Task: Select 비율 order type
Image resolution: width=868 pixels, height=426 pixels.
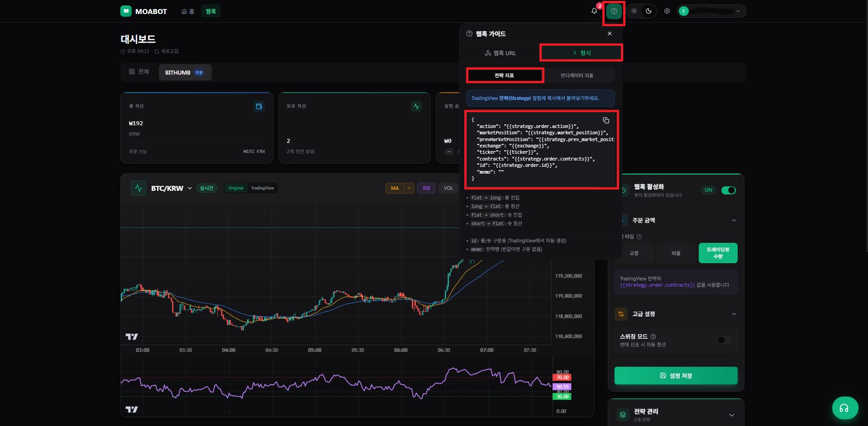Action: [676, 253]
